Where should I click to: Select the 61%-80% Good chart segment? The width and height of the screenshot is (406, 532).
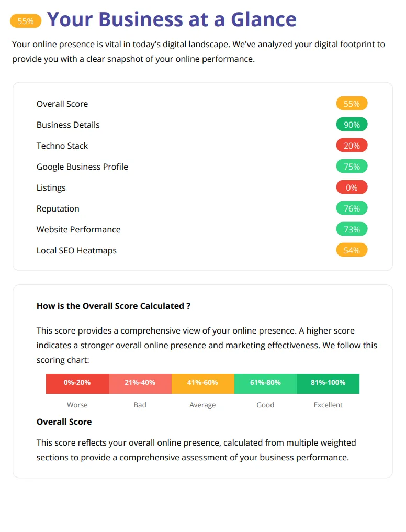click(265, 384)
